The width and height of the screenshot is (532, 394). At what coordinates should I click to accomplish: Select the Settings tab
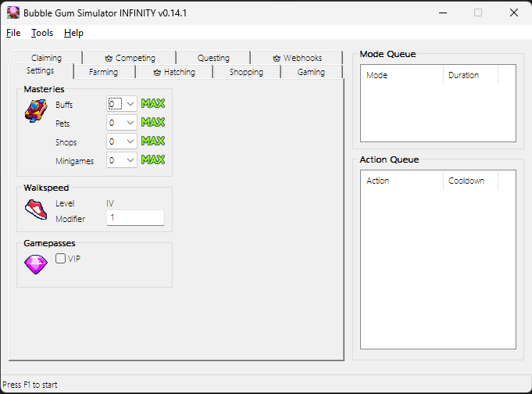(41, 70)
